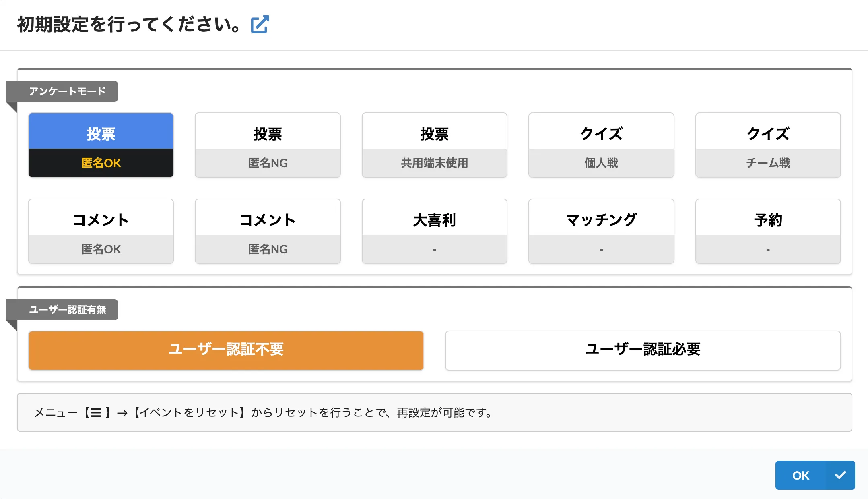Select the 大喜利 mode card

click(x=434, y=231)
